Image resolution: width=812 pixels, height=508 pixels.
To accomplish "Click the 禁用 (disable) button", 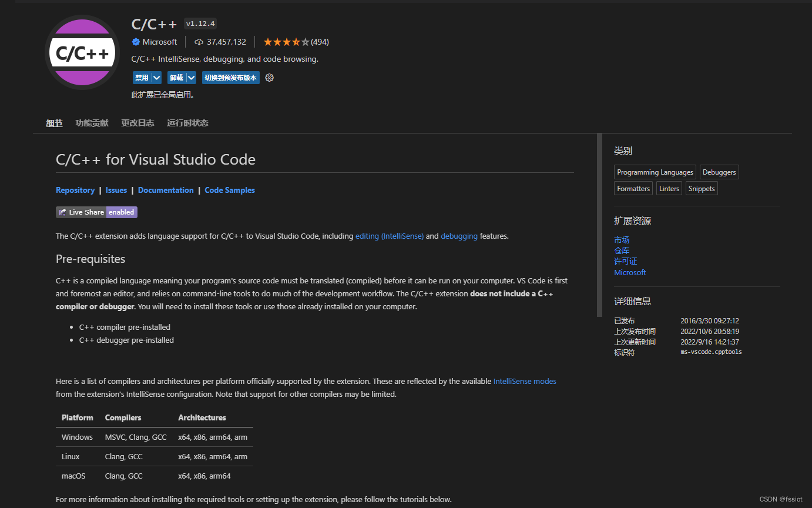I will point(142,78).
